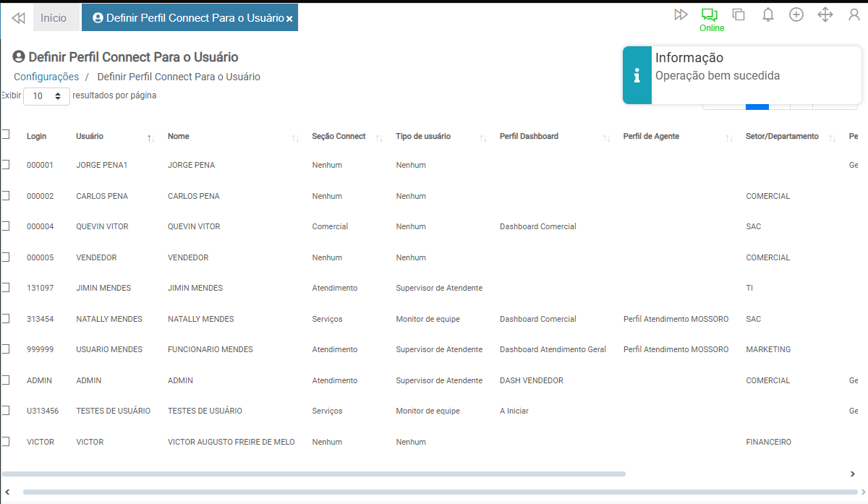Click the table's horizontal scrollbar right arrow
Screen dimensions: 868x504
pos(852,474)
